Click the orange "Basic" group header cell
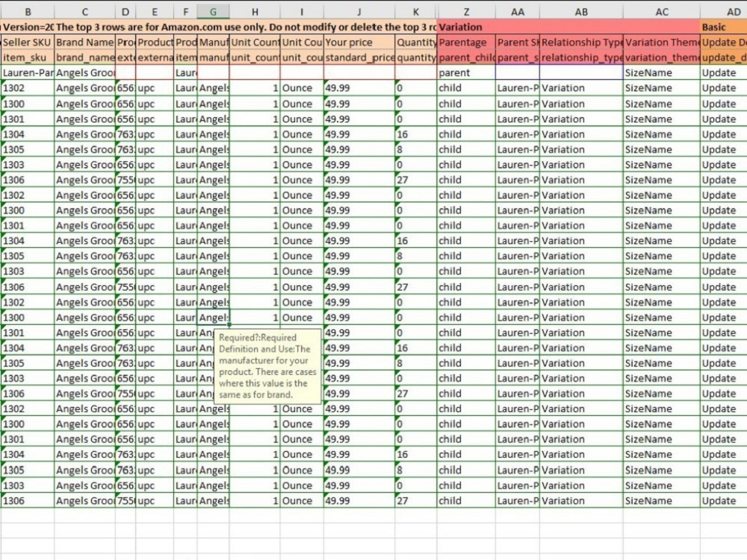Image resolution: width=747 pixels, height=560 pixels. [724, 27]
